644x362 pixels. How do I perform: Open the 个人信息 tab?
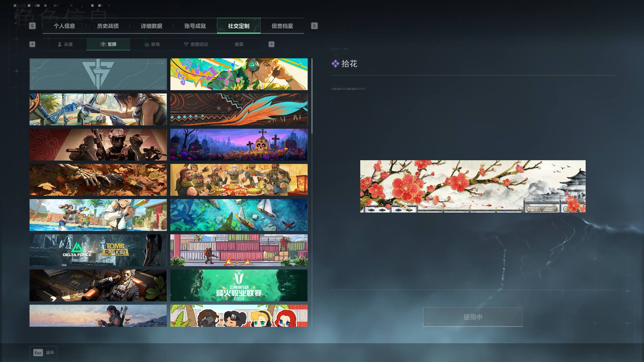(64, 26)
